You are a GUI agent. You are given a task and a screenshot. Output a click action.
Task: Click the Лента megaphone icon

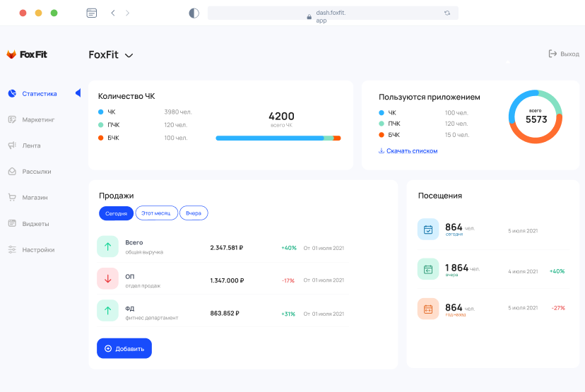(x=12, y=145)
